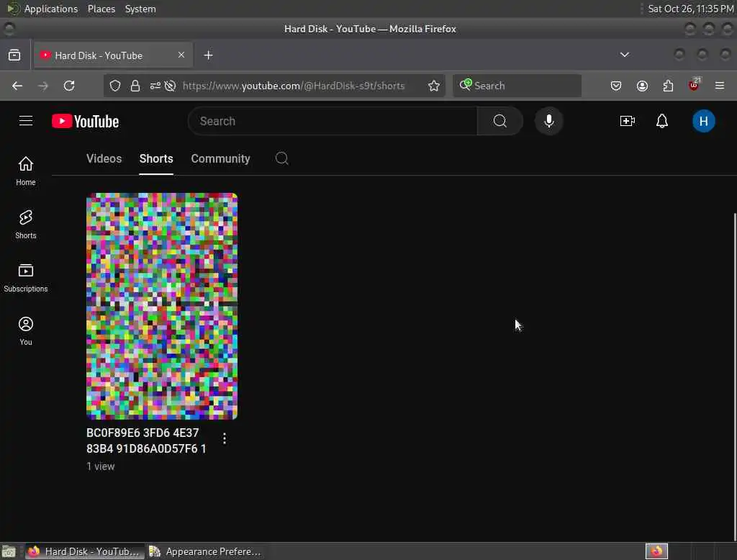Switch to the Videos channel tab
737x560 pixels.
coord(104,158)
